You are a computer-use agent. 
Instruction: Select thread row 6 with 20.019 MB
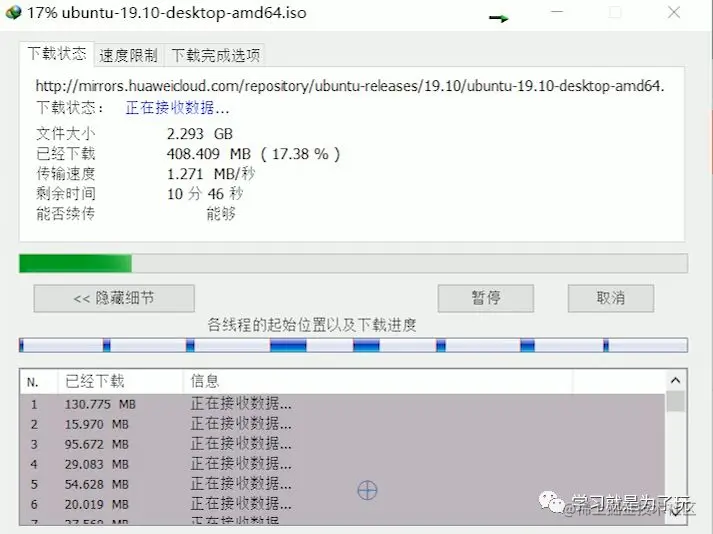(x=342, y=504)
